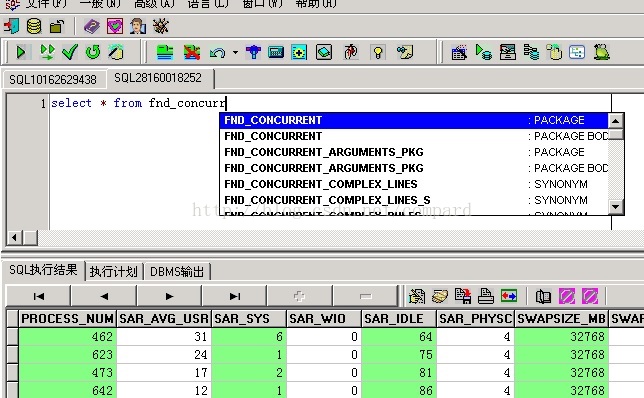Click the green frog icon
Image resolution: width=644 pixels, height=398 pixels.
[602, 53]
